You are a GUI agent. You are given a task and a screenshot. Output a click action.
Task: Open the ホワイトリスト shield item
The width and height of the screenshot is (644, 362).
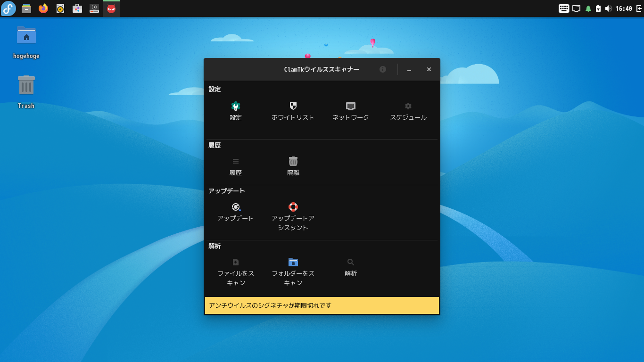click(293, 111)
